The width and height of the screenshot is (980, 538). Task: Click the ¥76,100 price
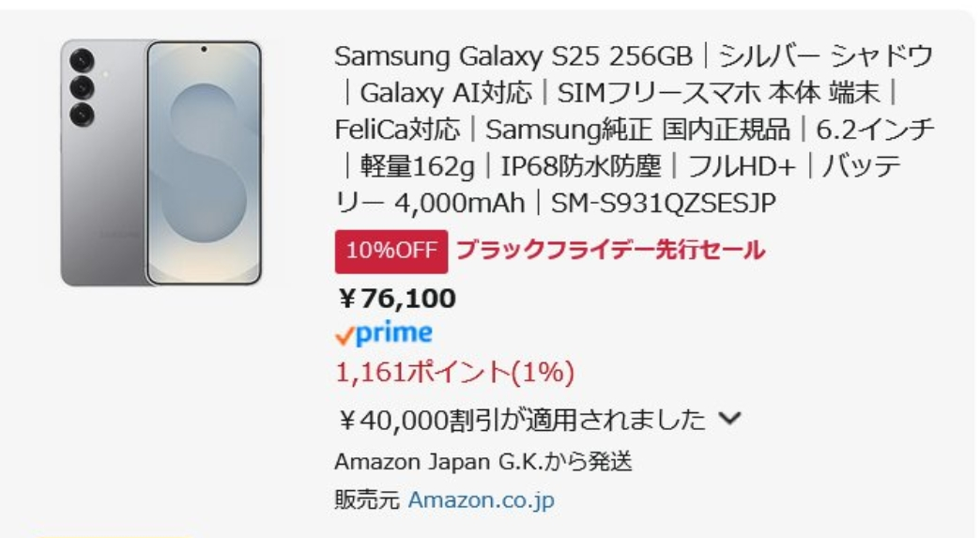(x=396, y=299)
